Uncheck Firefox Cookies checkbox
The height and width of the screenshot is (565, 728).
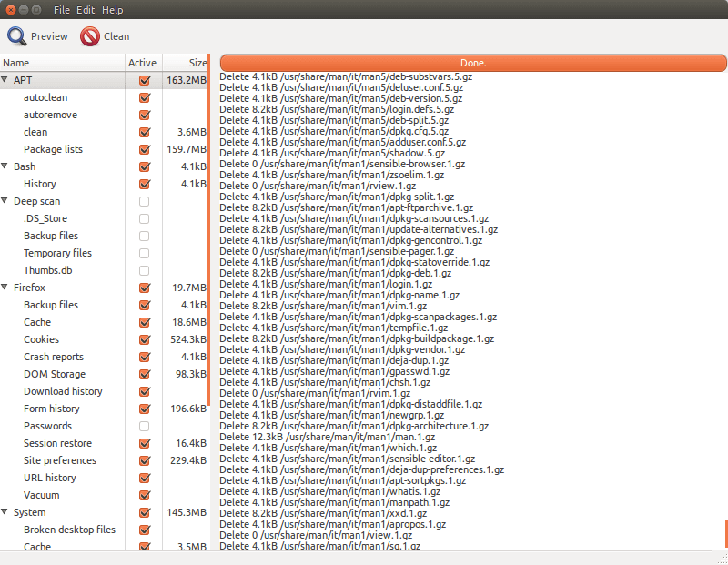point(145,339)
